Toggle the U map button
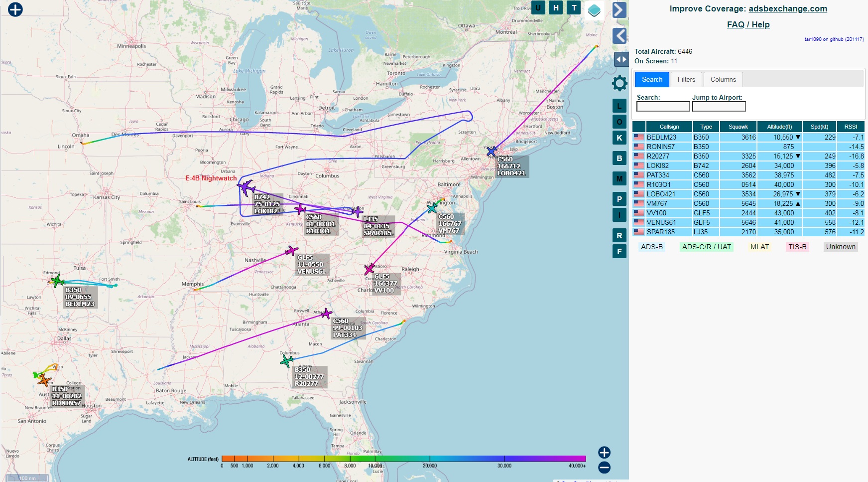The height and width of the screenshot is (482, 868). pos(538,7)
